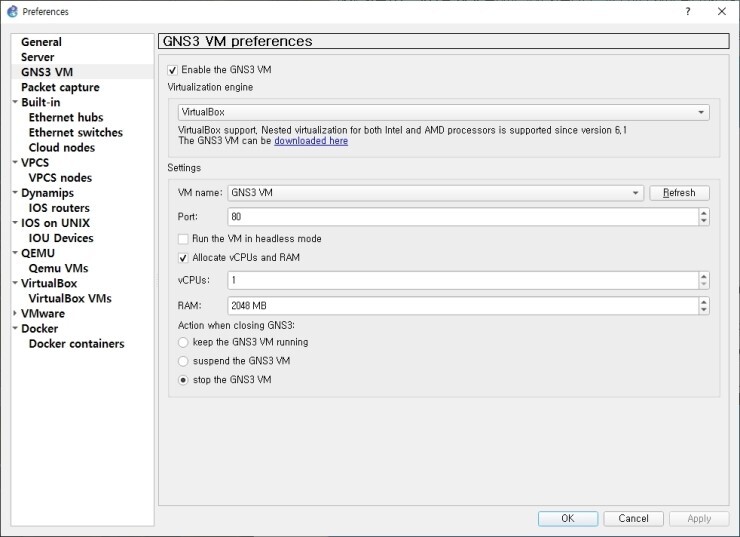
Task: Decrease the Port value with down arrow
Action: coord(704,221)
